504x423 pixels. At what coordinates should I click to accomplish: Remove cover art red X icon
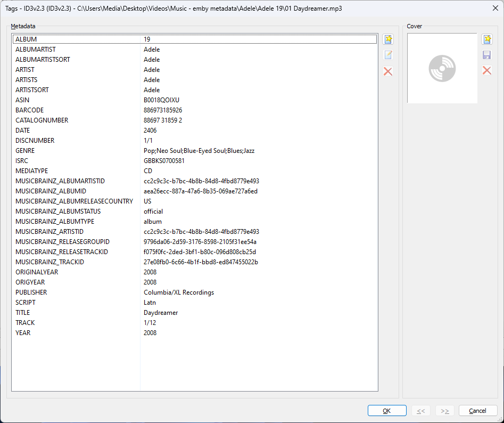pyautogui.click(x=487, y=70)
